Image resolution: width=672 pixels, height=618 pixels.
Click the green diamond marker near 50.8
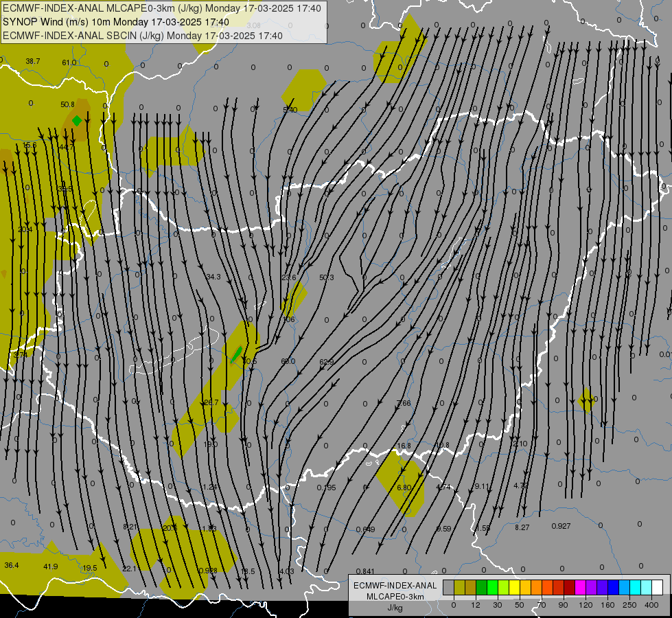[x=77, y=121]
